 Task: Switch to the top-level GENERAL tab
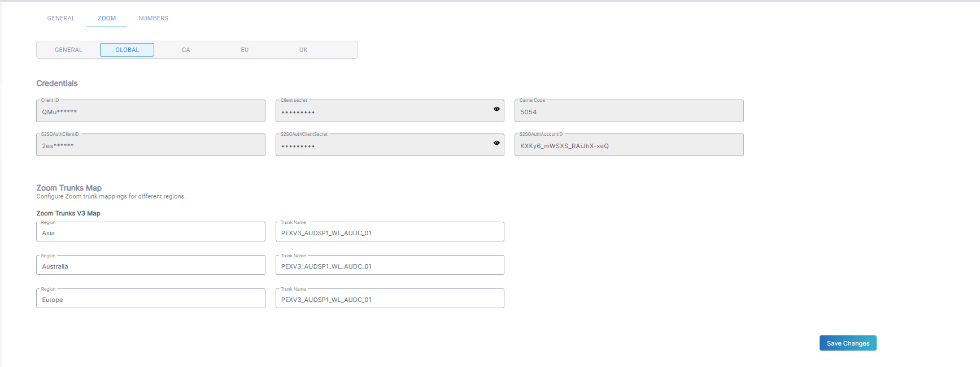pyautogui.click(x=61, y=18)
